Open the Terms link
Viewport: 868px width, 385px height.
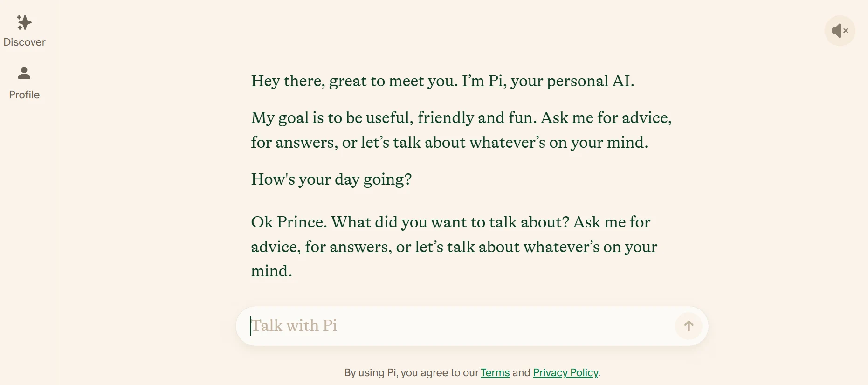click(495, 373)
